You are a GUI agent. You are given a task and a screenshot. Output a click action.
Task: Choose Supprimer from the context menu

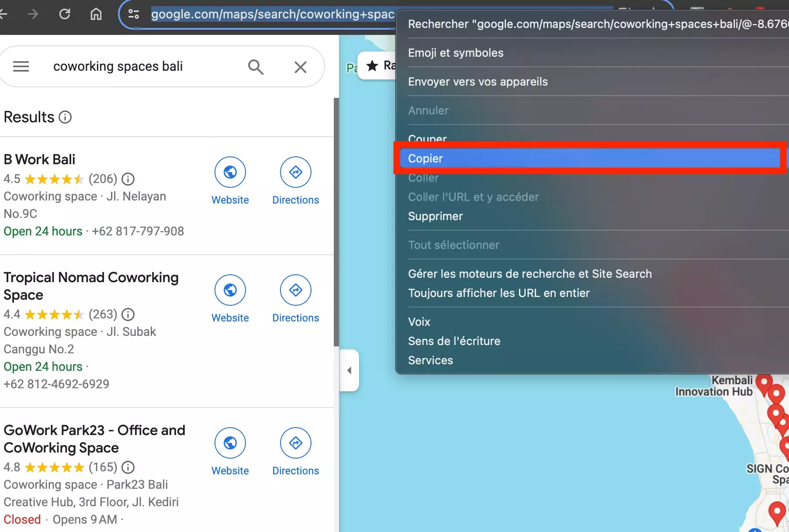(x=435, y=216)
